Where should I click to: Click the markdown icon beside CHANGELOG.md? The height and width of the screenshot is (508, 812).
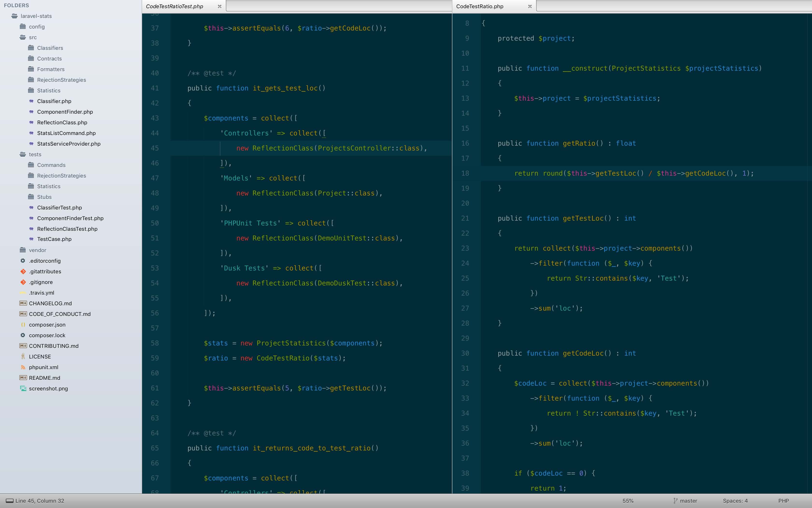23,303
